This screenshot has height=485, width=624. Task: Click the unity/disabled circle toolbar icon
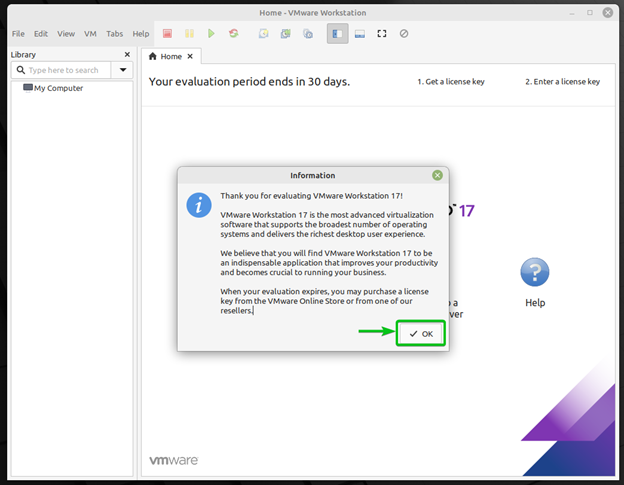click(x=404, y=33)
